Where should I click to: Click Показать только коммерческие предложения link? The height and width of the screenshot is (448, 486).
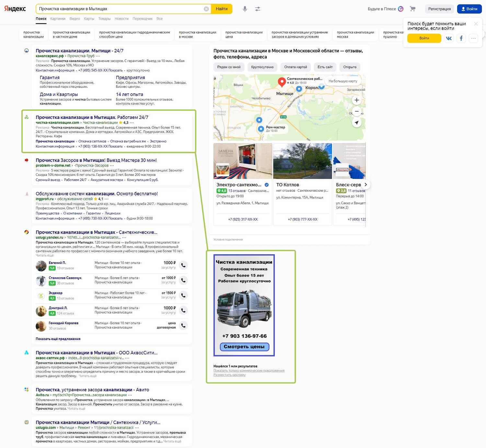point(249,371)
